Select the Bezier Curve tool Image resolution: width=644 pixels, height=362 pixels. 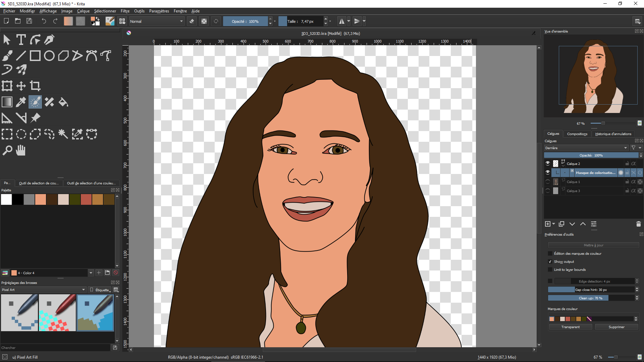click(x=92, y=56)
